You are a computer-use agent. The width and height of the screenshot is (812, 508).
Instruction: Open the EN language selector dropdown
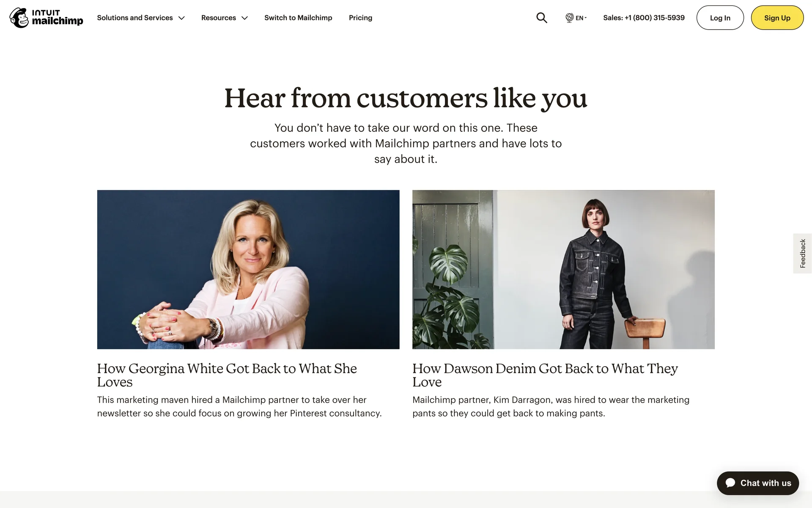[581, 18]
